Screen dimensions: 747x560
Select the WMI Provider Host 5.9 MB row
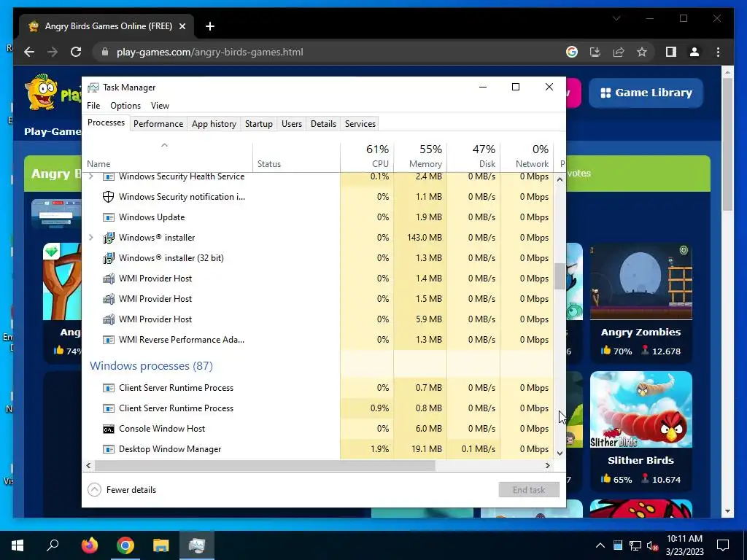[318, 319]
